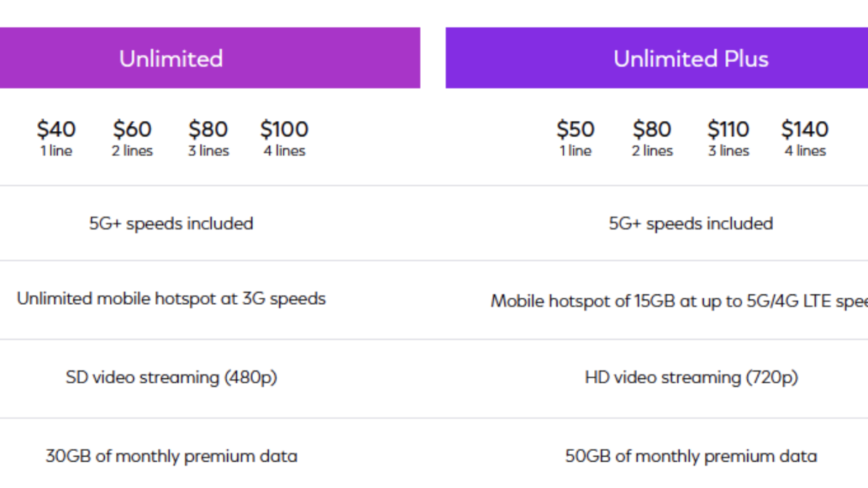Click 30GB of monthly premium data

pyautogui.click(x=171, y=456)
